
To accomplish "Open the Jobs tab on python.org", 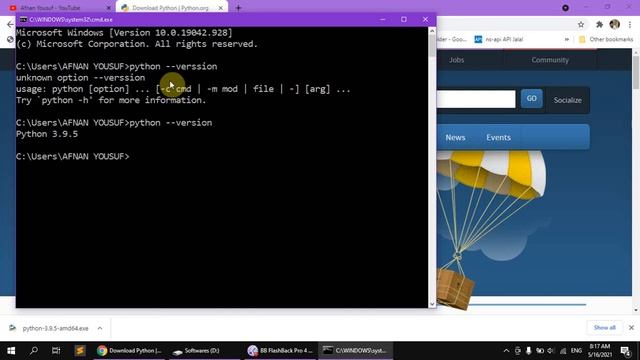I will [x=456, y=60].
